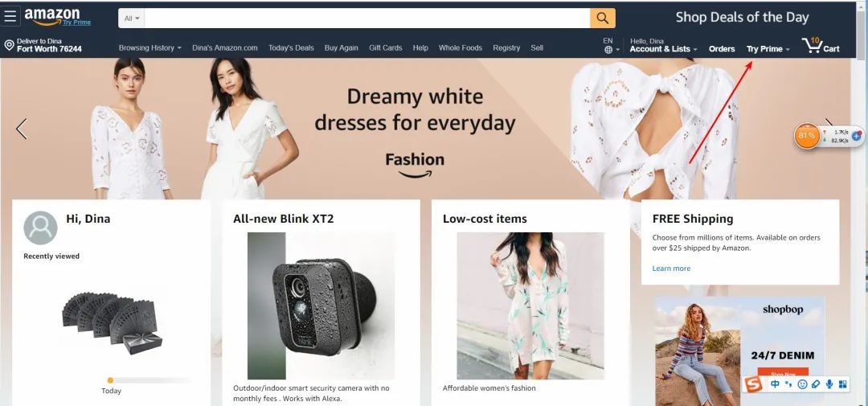The width and height of the screenshot is (868, 406).
Task: Click the microphone icon in Sogou toolbar
Action: pyautogui.click(x=829, y=383)
